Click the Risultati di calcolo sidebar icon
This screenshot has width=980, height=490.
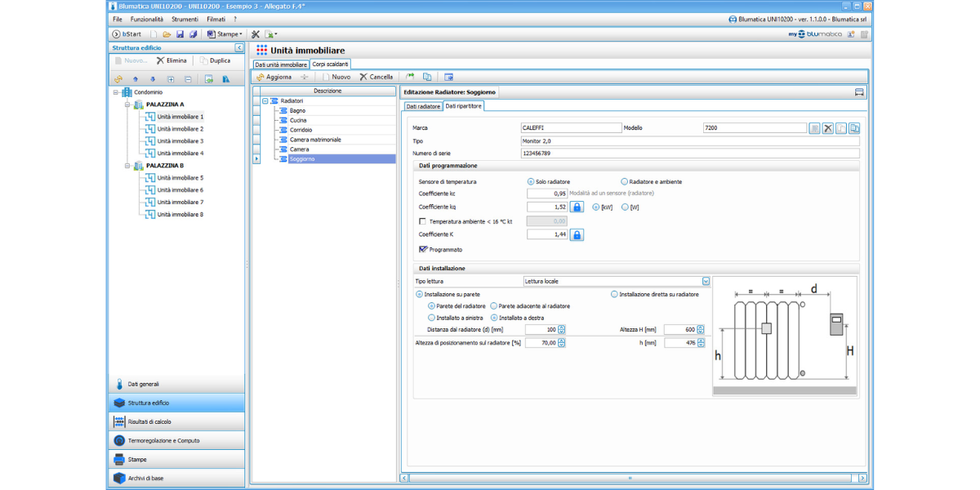(x=119, y=422)
